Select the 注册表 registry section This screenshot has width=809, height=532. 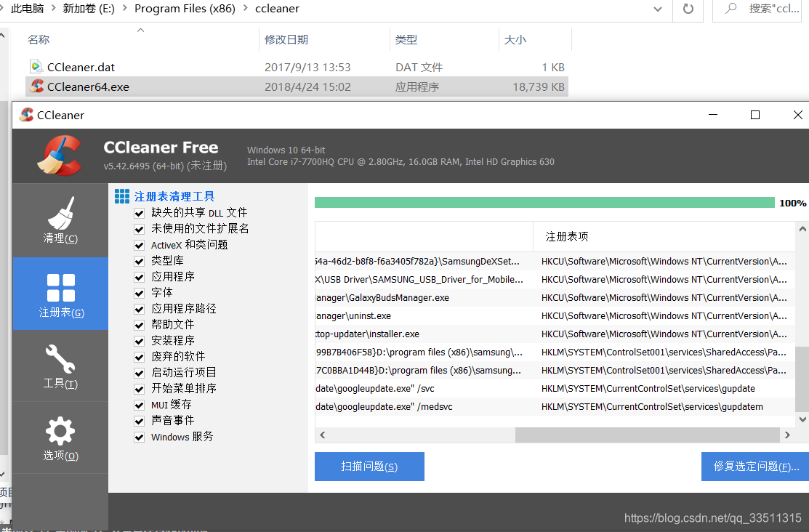(x=60, y=294)
